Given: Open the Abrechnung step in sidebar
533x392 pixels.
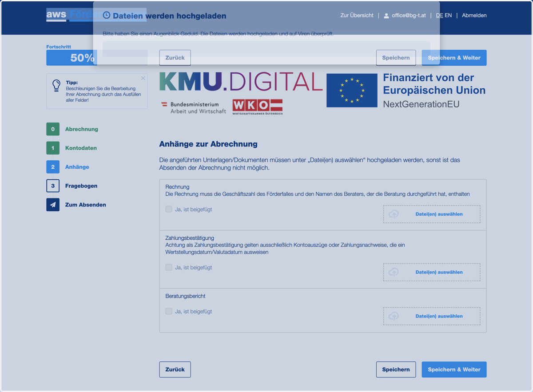Looking at the screenshot, I should pyautogui.click(x=82, y=129).
